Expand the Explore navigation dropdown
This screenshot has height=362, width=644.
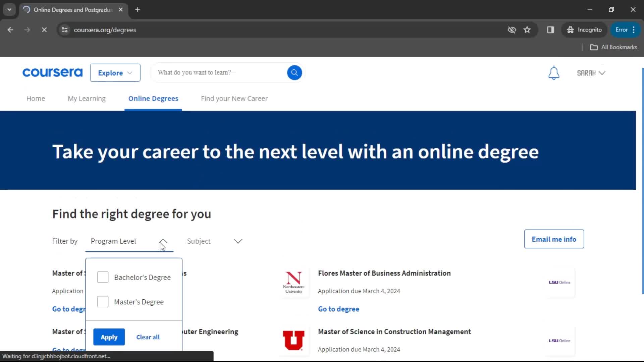coord(115,73)
